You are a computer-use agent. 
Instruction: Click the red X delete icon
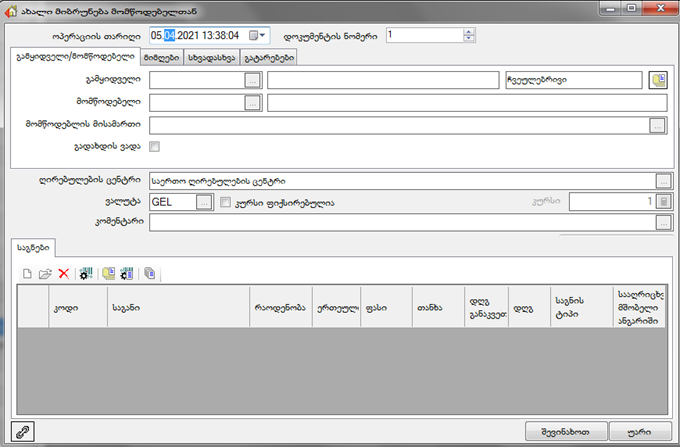pos(63,273)
